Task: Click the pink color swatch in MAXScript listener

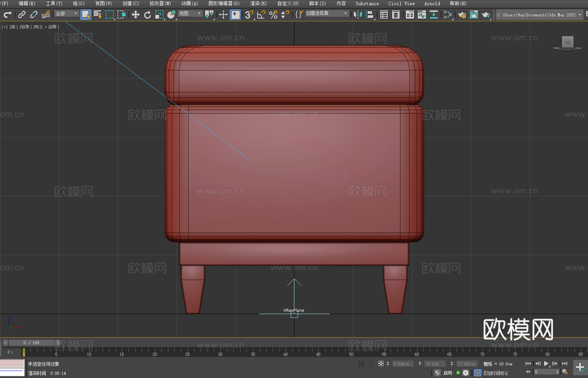Action: pyautogui.click(x=12, y=363)
